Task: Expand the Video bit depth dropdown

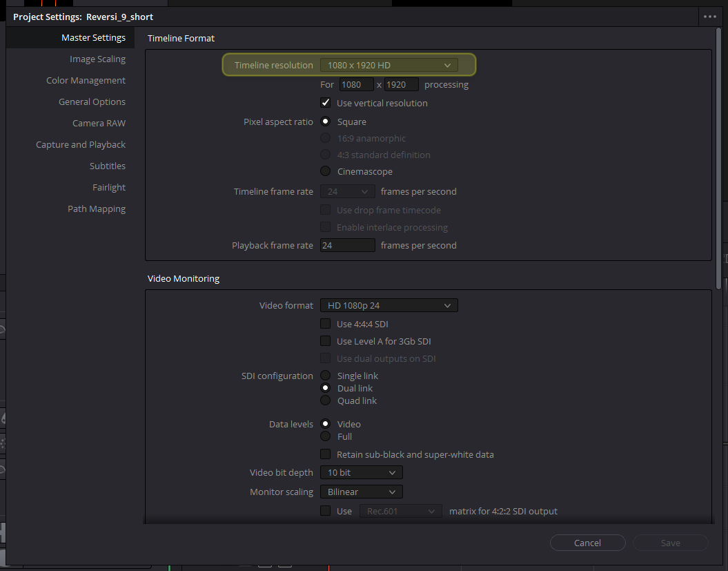Action: pyautogui.click(x=361, y=473)
